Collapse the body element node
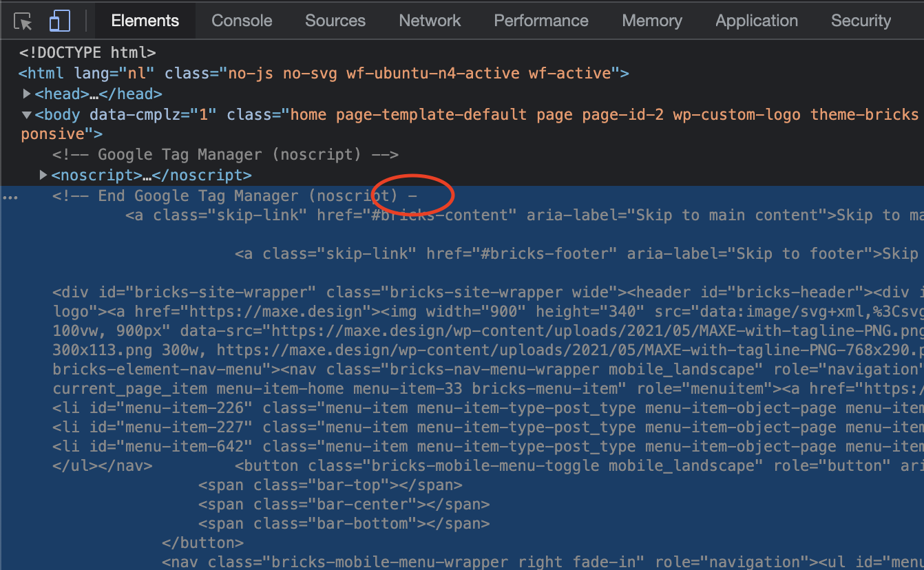The image size is (924, 570). pos(27,114)
